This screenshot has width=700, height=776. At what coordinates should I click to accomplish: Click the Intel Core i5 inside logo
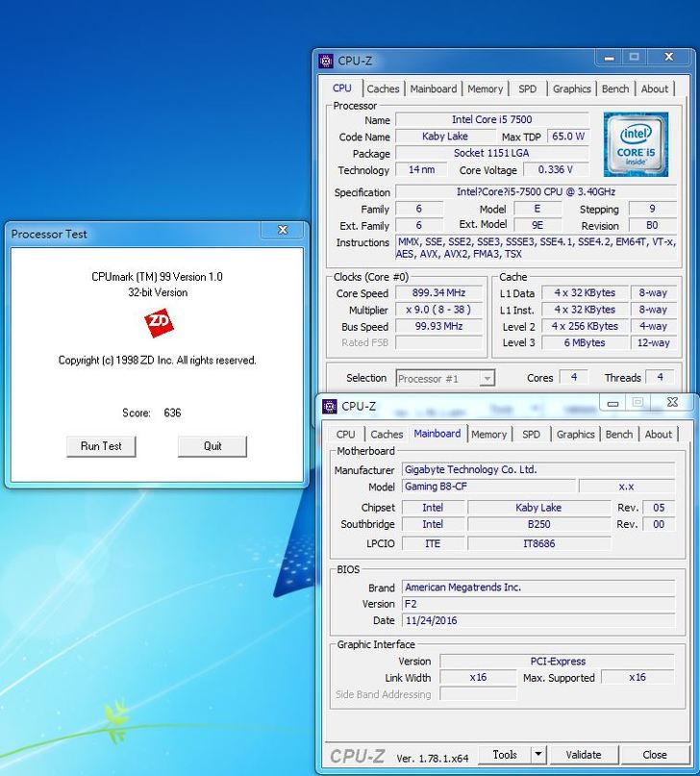point(636,143)
